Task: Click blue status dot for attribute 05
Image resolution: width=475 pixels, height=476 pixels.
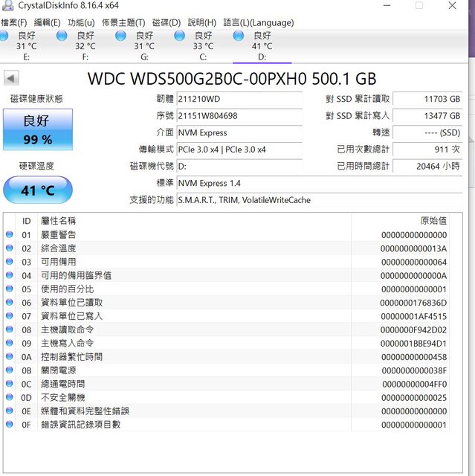Action: click(x=10, y=289)
